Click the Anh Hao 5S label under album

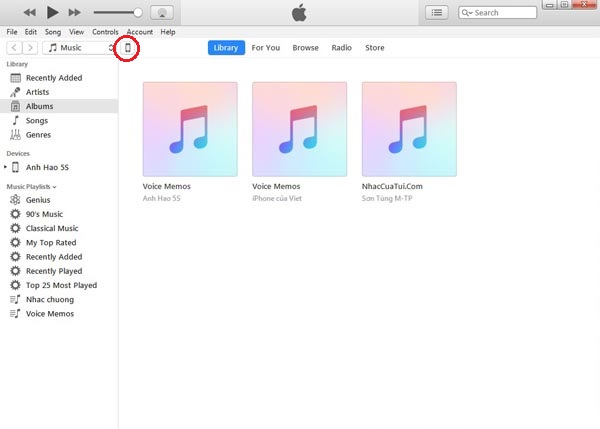161,198
